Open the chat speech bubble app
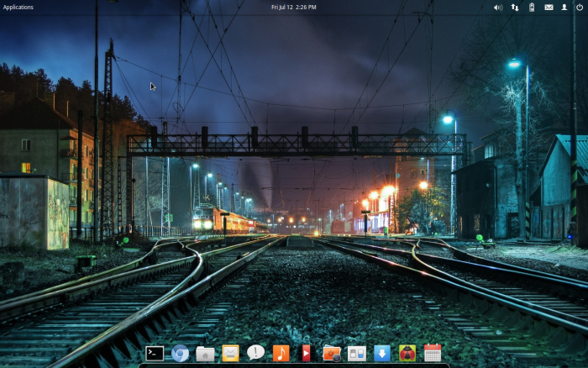588x368 pixels. pyautogui.click(x=256, y=353)
